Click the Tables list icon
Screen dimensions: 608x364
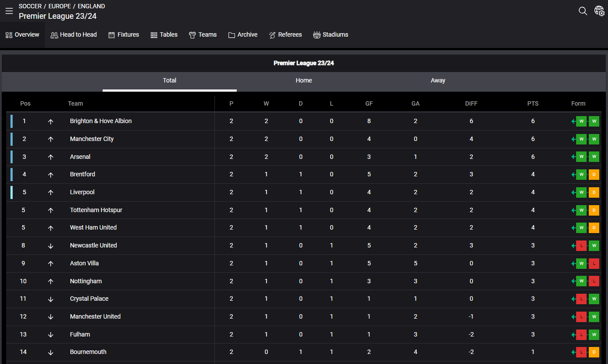point(154,35)
